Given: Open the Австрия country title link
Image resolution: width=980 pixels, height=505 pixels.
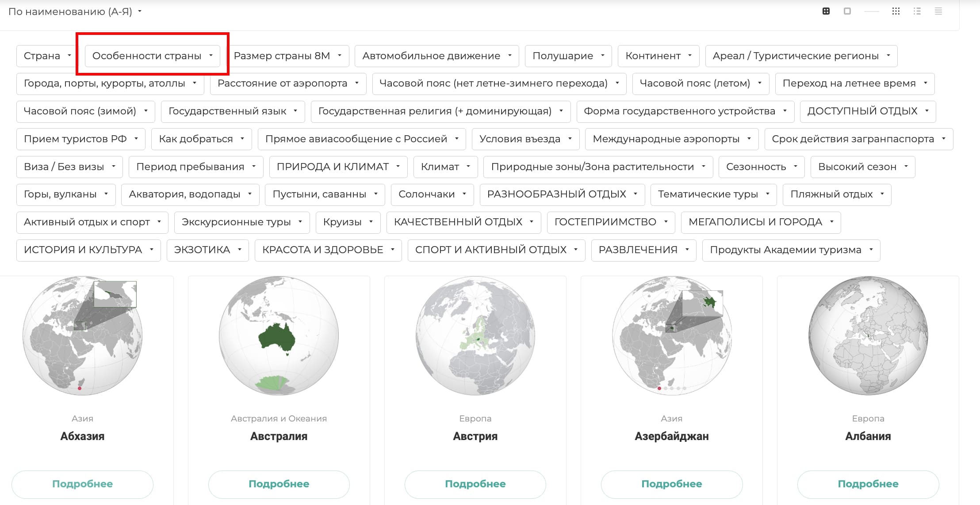Looking at the screenshot, I should point(475,437).
